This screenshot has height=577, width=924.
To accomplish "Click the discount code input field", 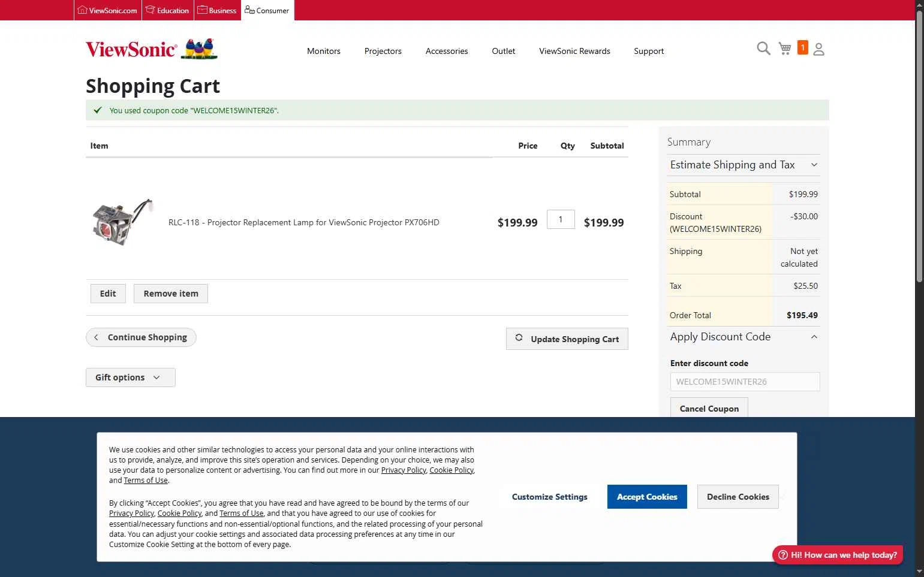I will point(745,382).
